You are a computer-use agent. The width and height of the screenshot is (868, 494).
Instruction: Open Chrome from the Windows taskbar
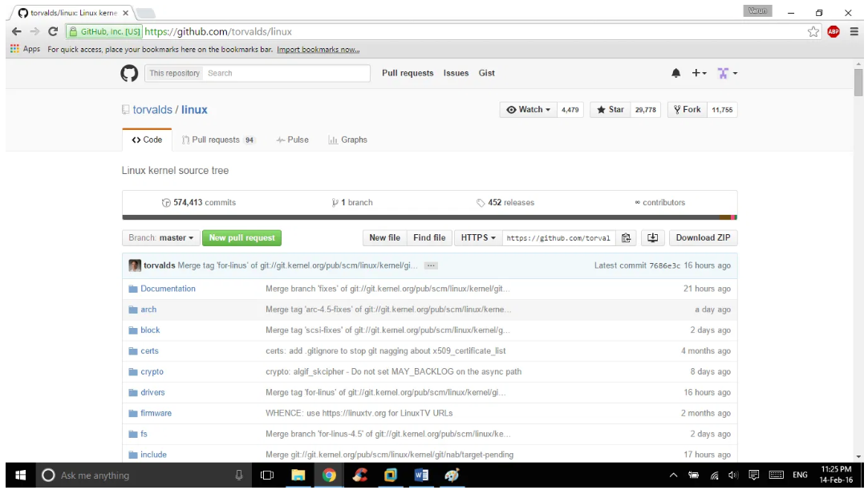pyautogui.click(x=329, y=476)
